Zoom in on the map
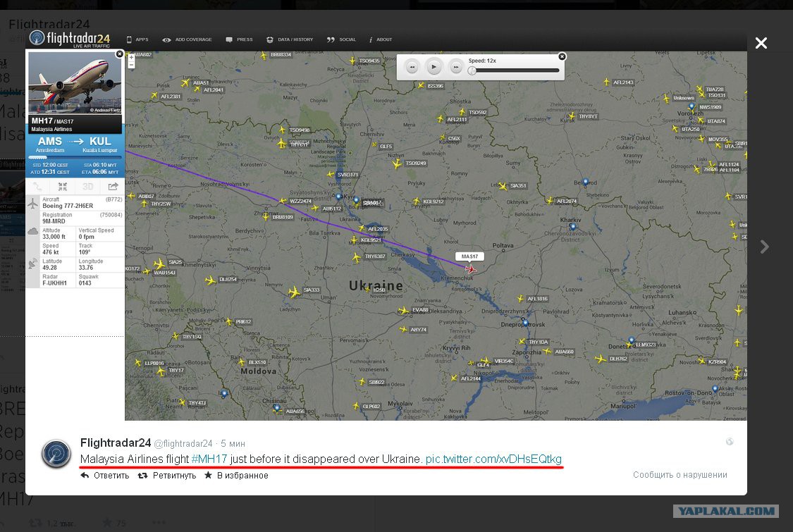 (131, 58)
